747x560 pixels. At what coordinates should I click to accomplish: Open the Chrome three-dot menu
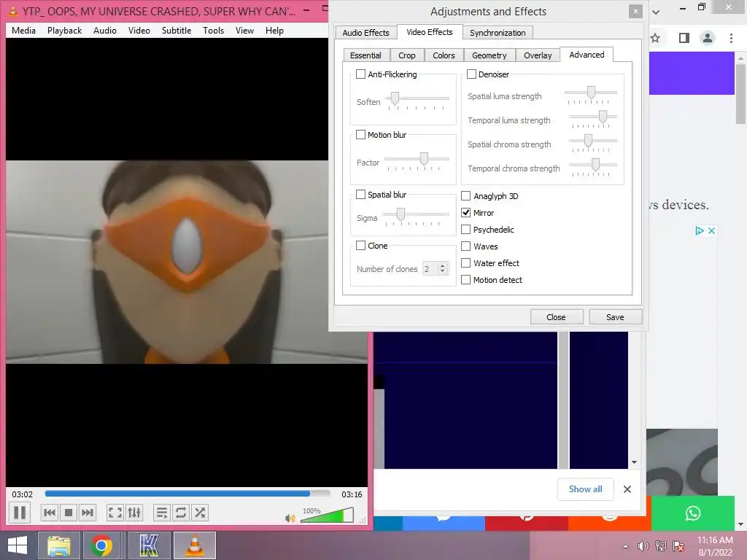pos(731,38)
